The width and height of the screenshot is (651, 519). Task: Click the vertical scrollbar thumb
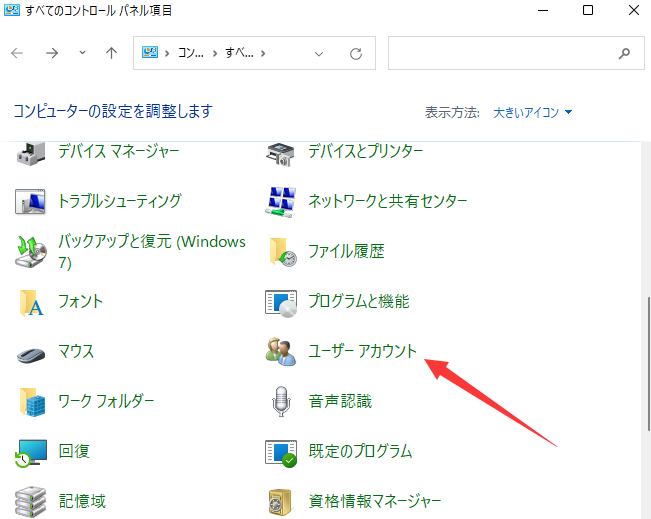pos(648,364)
